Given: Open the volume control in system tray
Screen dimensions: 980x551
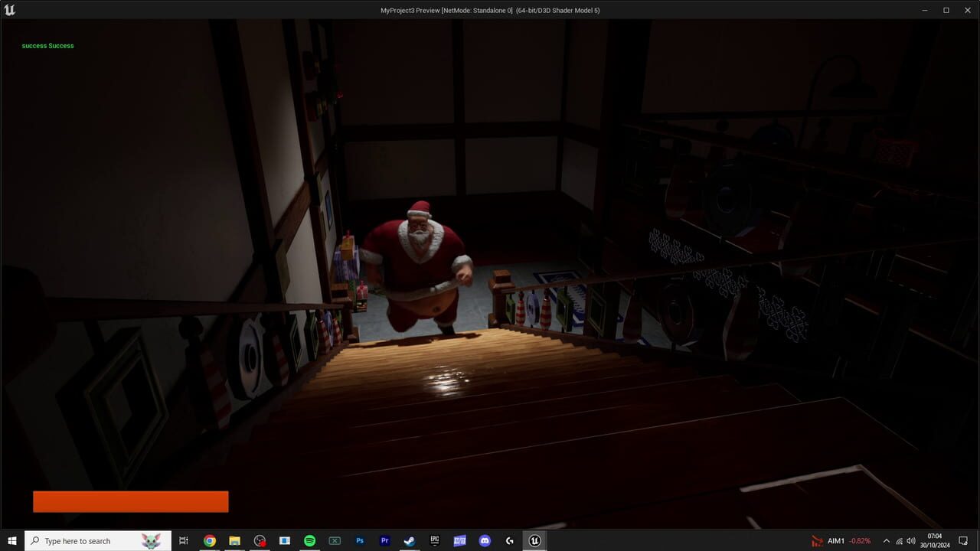Looking at the screenshot, I should point(913,541).
